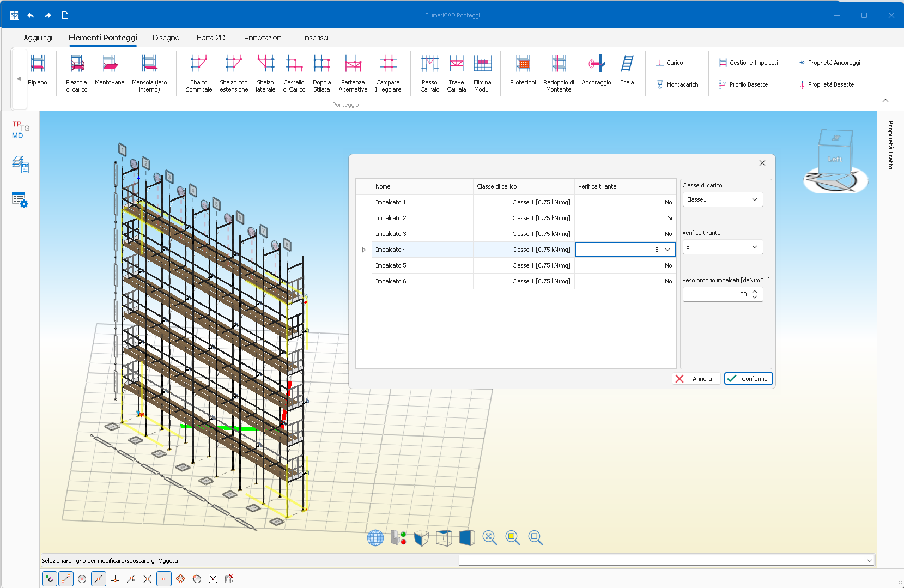Screen dimensions: 904x588
Task: Click the globe view icon
Action: (375, 538)
